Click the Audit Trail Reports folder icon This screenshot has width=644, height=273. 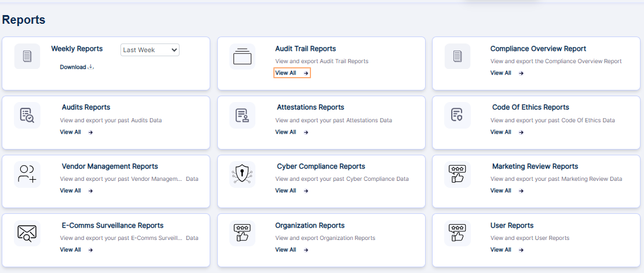[242, 56]
